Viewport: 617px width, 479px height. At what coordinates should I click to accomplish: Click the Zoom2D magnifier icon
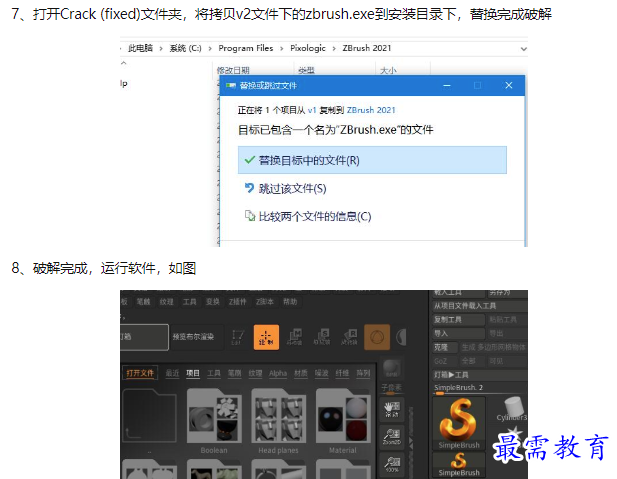pos(392,436)
